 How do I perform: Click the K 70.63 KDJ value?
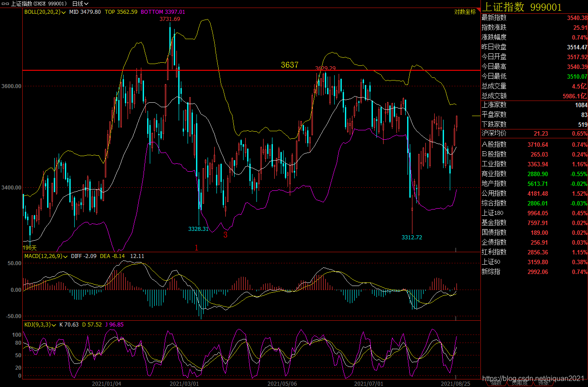68,325
